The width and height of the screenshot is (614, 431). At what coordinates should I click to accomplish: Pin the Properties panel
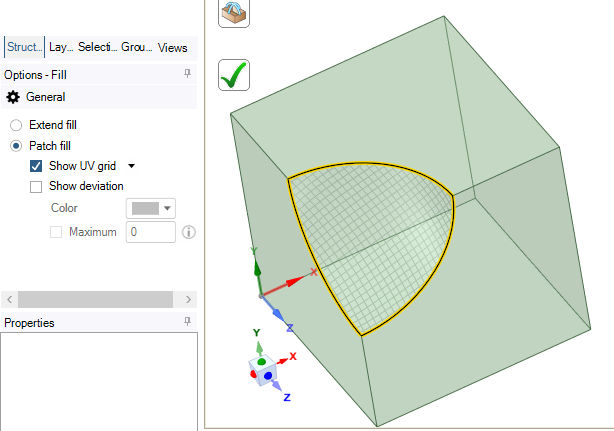(x=188, y=322)
